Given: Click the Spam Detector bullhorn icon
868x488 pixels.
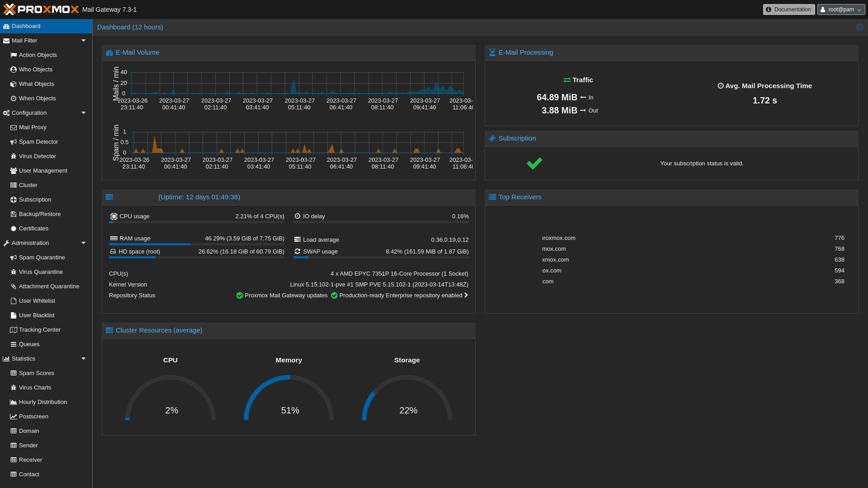Looking at the screenshot, I should [14, 142].
